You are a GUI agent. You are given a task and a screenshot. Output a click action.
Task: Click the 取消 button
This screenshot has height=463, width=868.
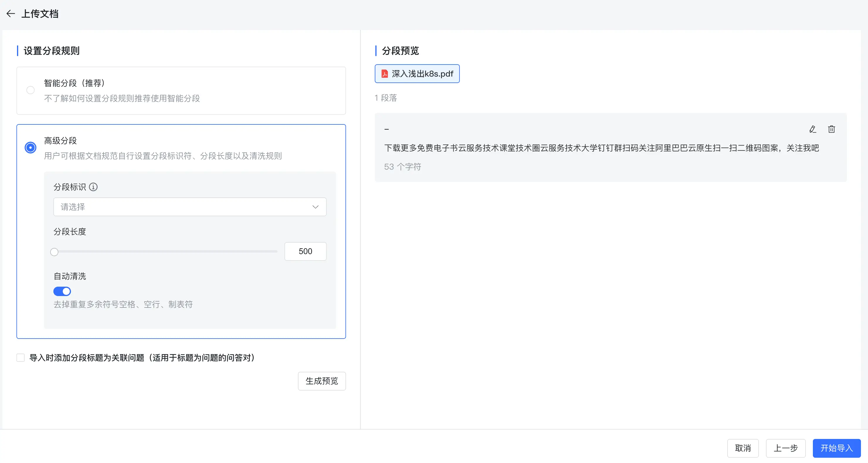pos(743,448)
